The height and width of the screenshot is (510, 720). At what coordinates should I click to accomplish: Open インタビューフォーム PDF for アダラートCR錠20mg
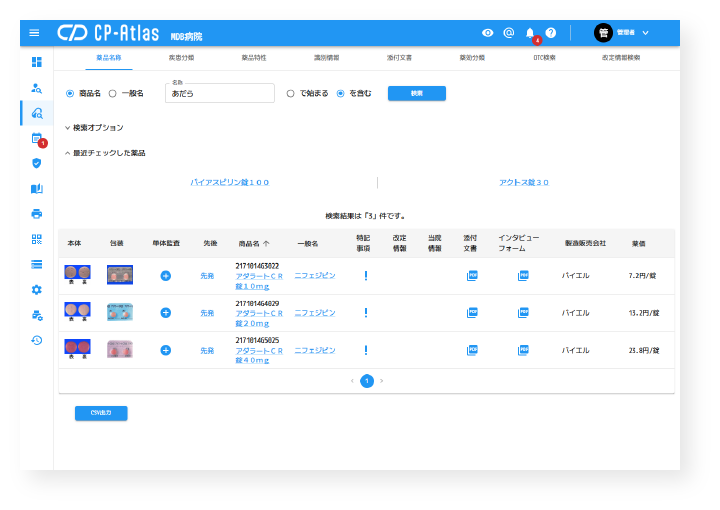point(523,313)
